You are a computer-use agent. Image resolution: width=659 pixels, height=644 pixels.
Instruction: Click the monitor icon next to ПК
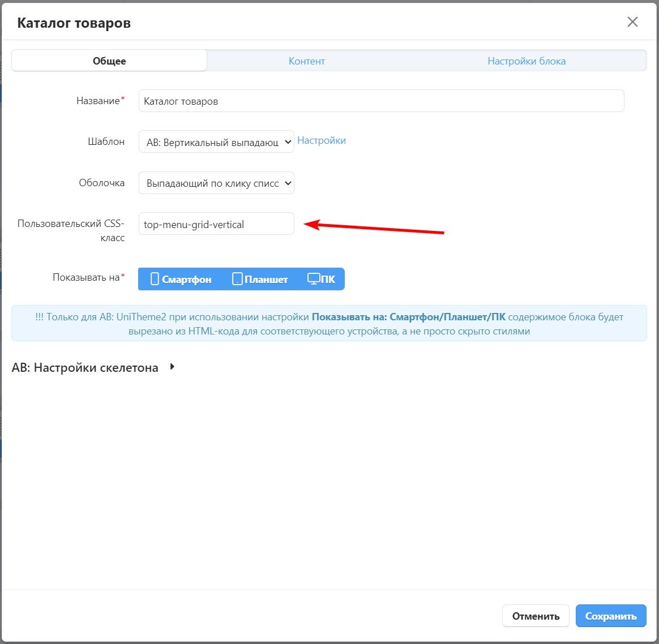click(x=314, y=279)
